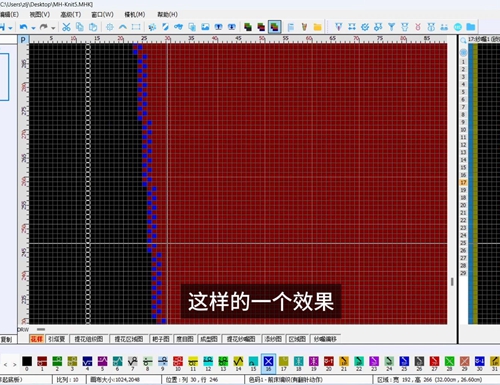Toggle the active highlighted layer-display button
The height and width of the screenshot is (385, 500).
coord(275,27)
